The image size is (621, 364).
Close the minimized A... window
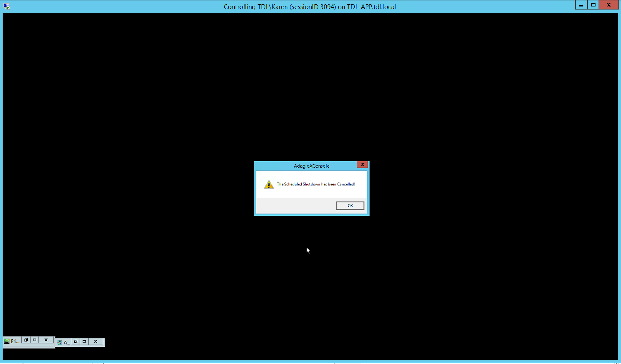96,342
